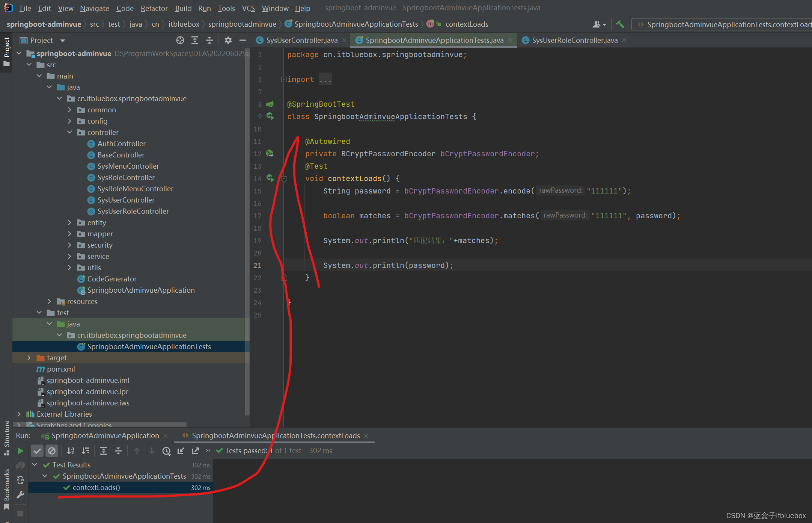
Task: Sort test results alphabetically
Action: [71, 450]
